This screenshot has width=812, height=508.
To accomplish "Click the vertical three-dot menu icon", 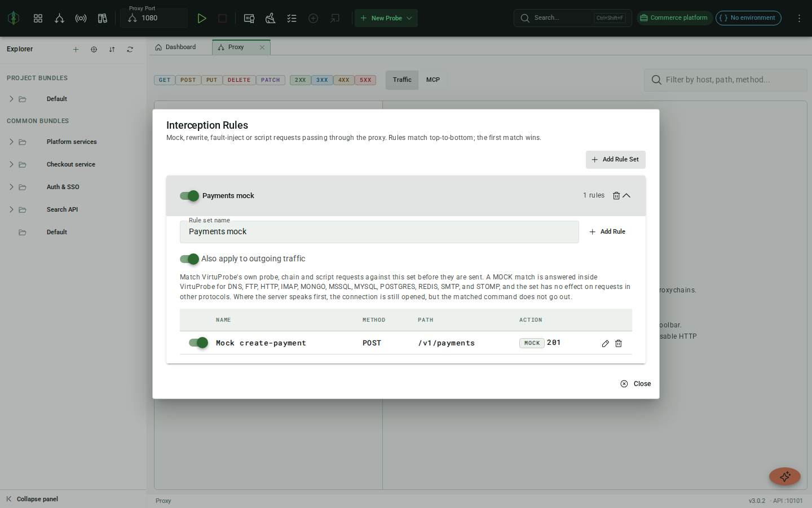I will [x=799, y=18].
